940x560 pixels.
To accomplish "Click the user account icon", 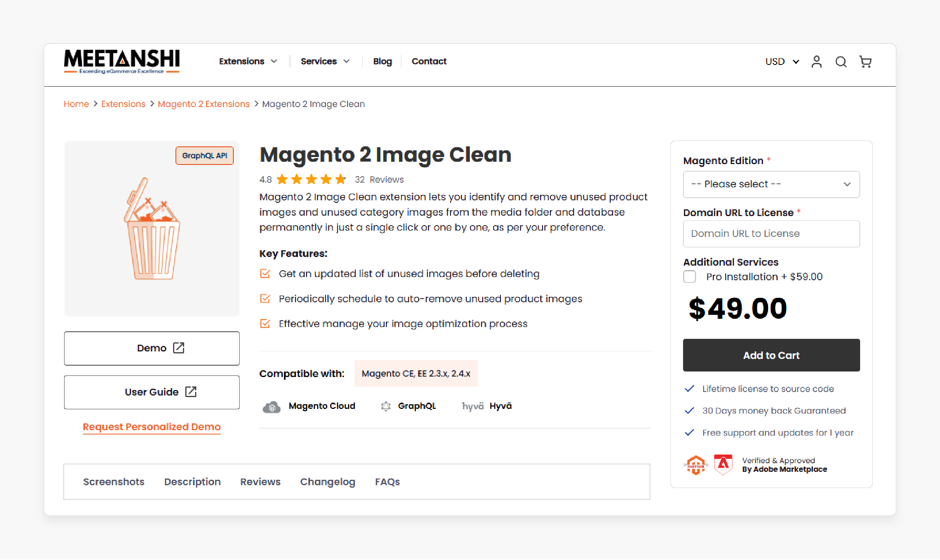I will click(x=817, y=61).
